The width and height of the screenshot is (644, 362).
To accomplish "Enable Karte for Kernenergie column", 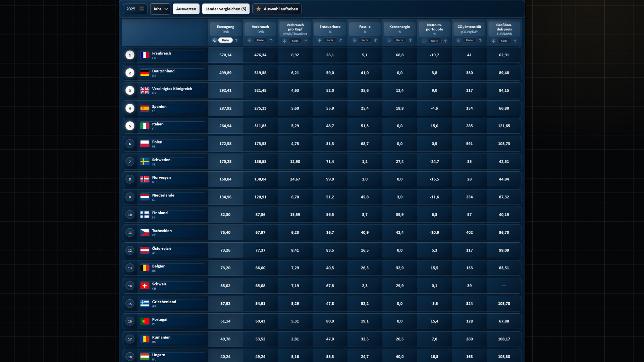I will 400,40.
